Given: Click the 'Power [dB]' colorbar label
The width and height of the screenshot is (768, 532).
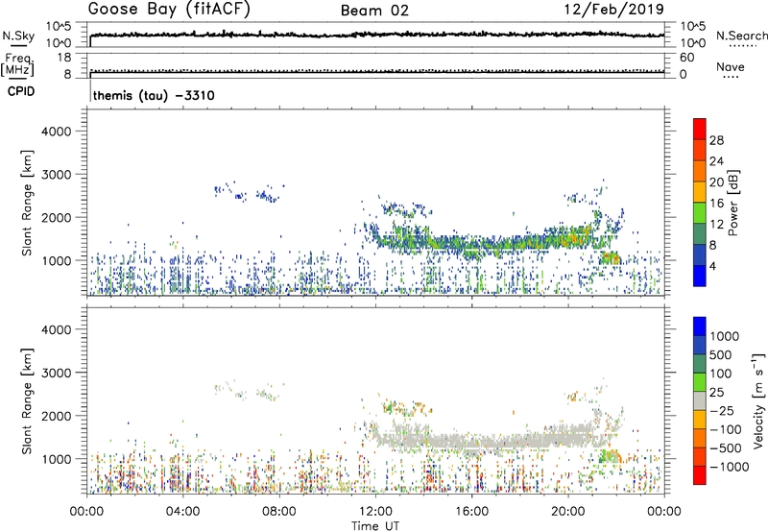Looking at the screenshot, I should 733,203.
